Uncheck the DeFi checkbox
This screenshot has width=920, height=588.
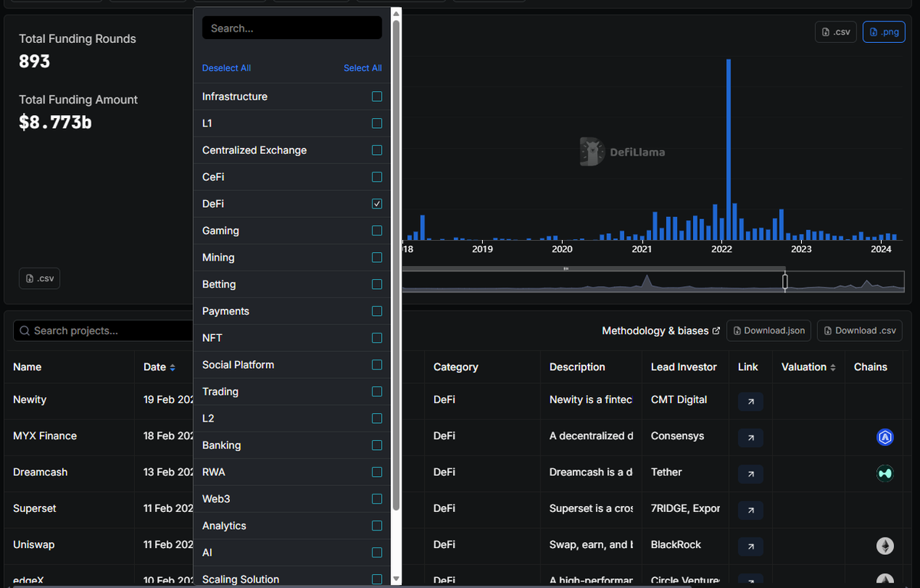coord(376,204)
